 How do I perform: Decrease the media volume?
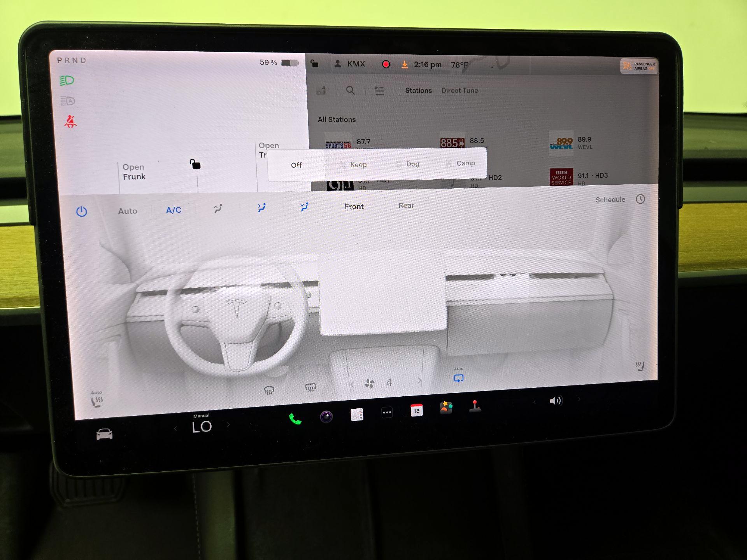tap(535, 402)
